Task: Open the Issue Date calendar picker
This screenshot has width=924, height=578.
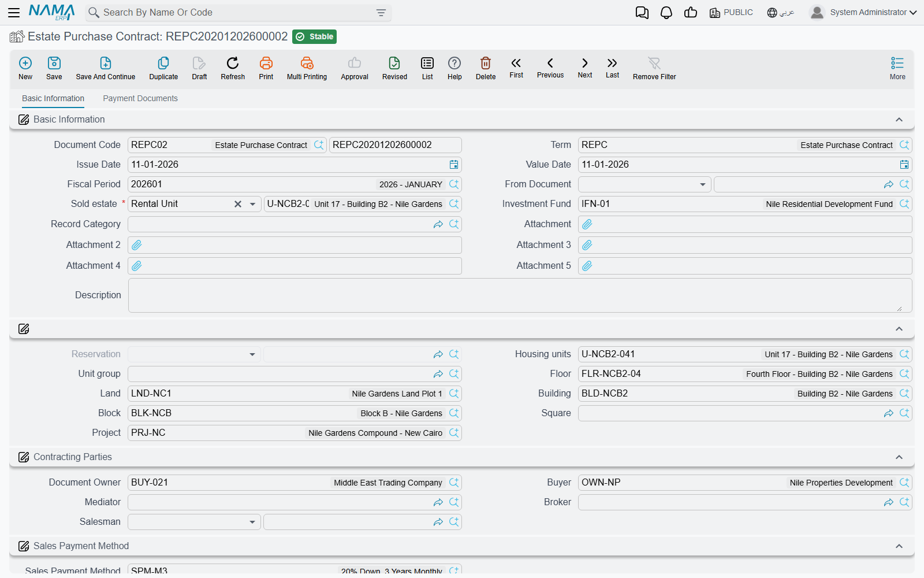Action: pyautogui.click(x=454, y=165)
